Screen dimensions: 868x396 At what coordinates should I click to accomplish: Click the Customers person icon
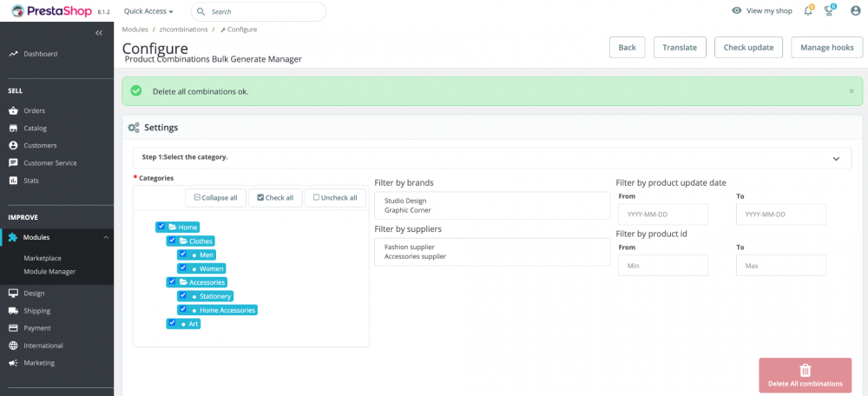[x=13, y=146]
